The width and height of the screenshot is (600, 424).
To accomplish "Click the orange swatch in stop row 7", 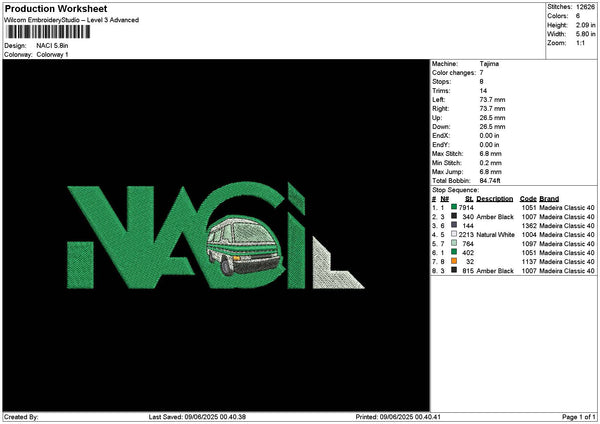I will click(454, 261).
